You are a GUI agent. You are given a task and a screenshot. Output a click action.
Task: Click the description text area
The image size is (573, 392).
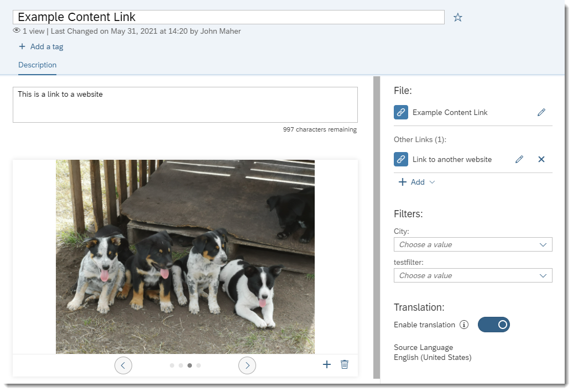pyautogui.click(x=185, y=104)
